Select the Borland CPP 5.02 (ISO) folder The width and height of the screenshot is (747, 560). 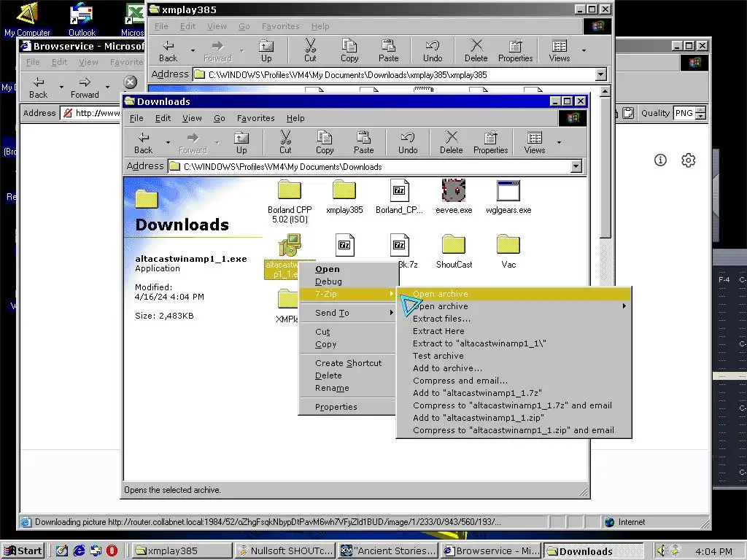[x=290, y=201]
